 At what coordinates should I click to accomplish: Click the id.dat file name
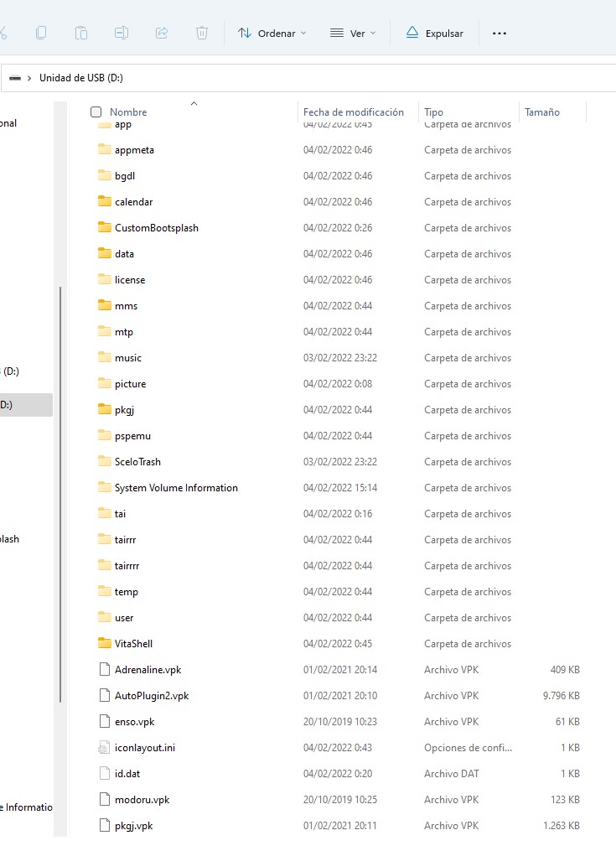pyautogui.click(x=127, y=773)
